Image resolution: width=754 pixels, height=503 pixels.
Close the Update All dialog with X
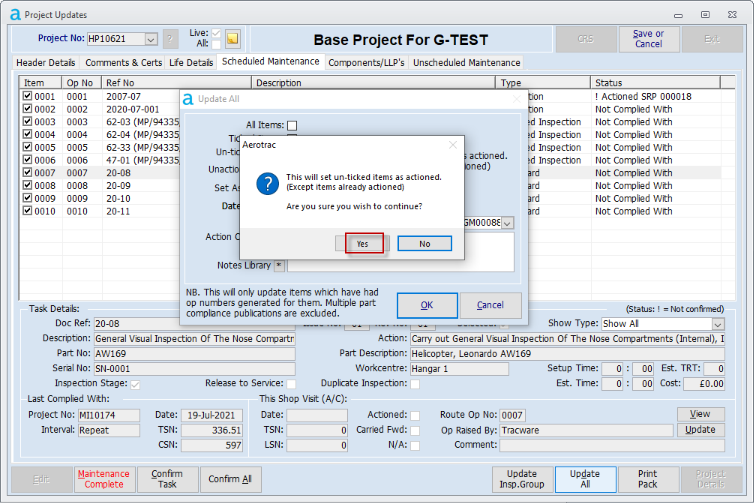point(516,99)
